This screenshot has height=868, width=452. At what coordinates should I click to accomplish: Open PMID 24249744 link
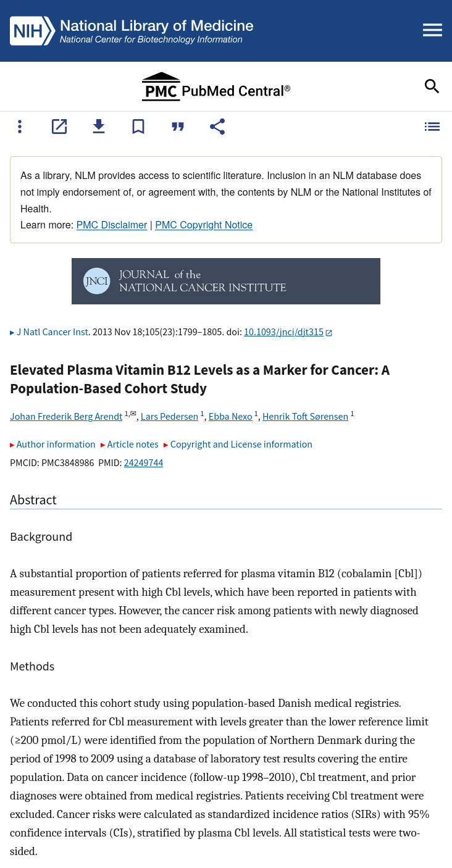point(143,463)
